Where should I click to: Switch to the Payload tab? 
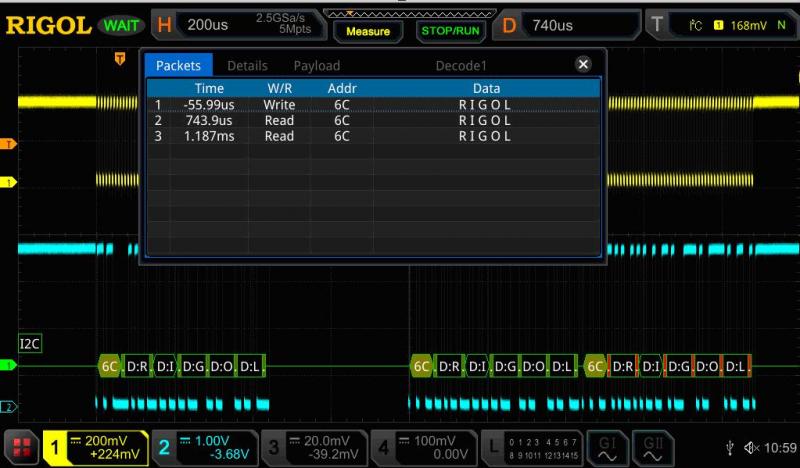coord(316,65)
